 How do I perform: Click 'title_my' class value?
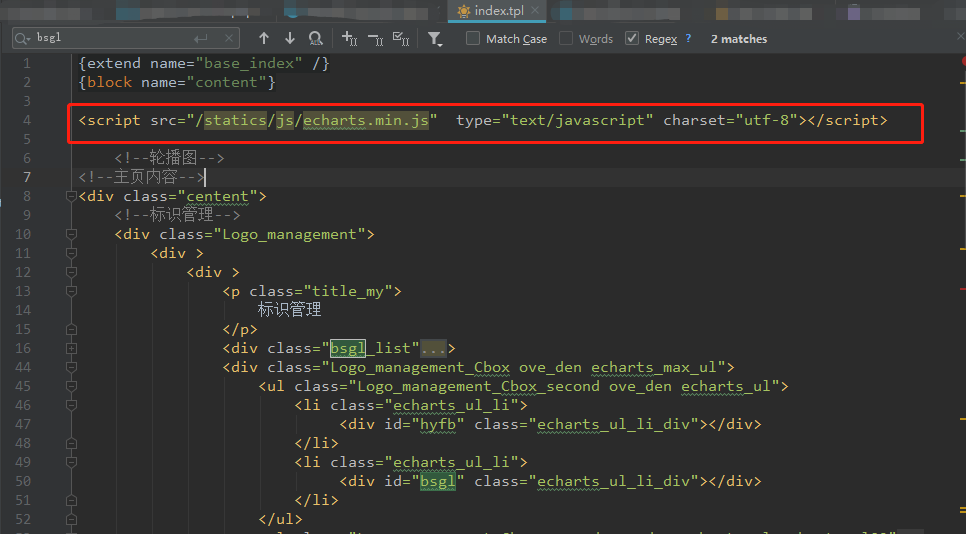[x=347, y=291]
